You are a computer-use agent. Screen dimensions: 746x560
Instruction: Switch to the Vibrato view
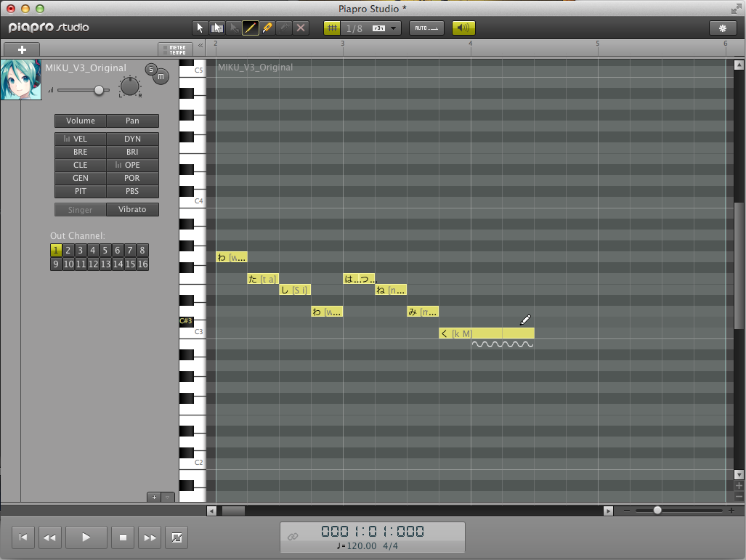pyautogui.click(x=132, y=210)
